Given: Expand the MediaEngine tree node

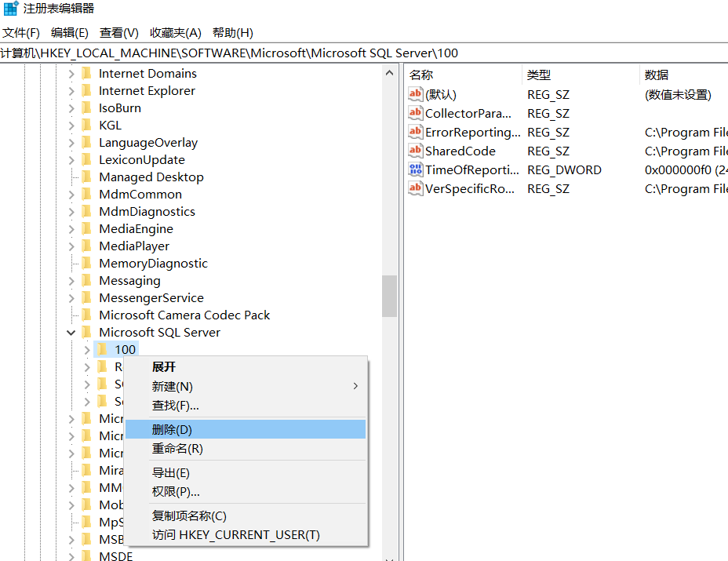Looking at the screenshot, I should [x=71, y=229].
